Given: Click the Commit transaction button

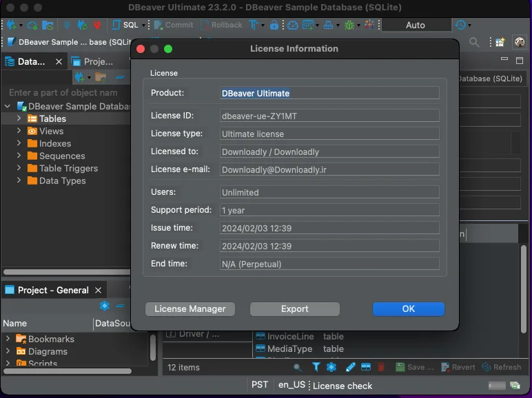Looking at the screenshot, I should pos(174,25).
